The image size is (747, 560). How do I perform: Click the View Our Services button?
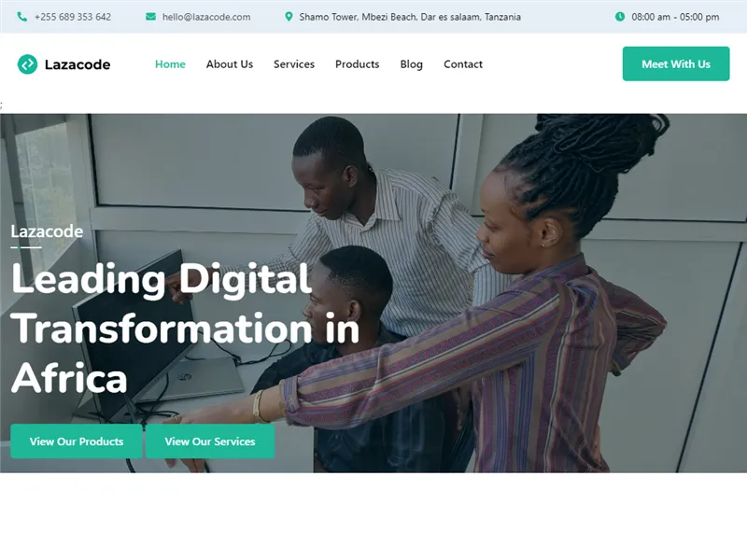point(210,441)
